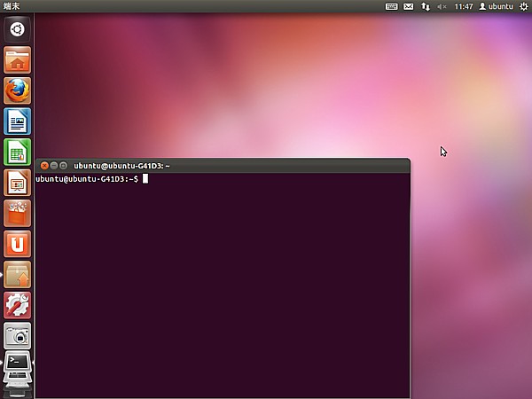532x399 pixels.
Task: Open network connection arrows indicator
Action: tap(426, 6)
